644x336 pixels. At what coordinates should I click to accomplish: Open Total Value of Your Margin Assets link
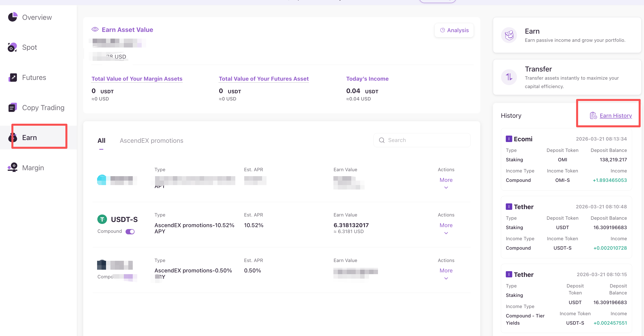[x=137, y=79]
